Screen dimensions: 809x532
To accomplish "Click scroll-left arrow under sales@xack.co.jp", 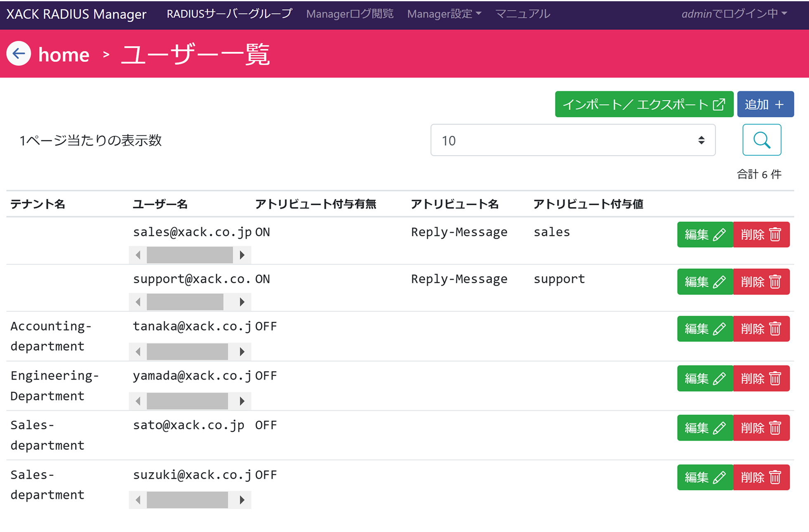I will tap(138, 255).
